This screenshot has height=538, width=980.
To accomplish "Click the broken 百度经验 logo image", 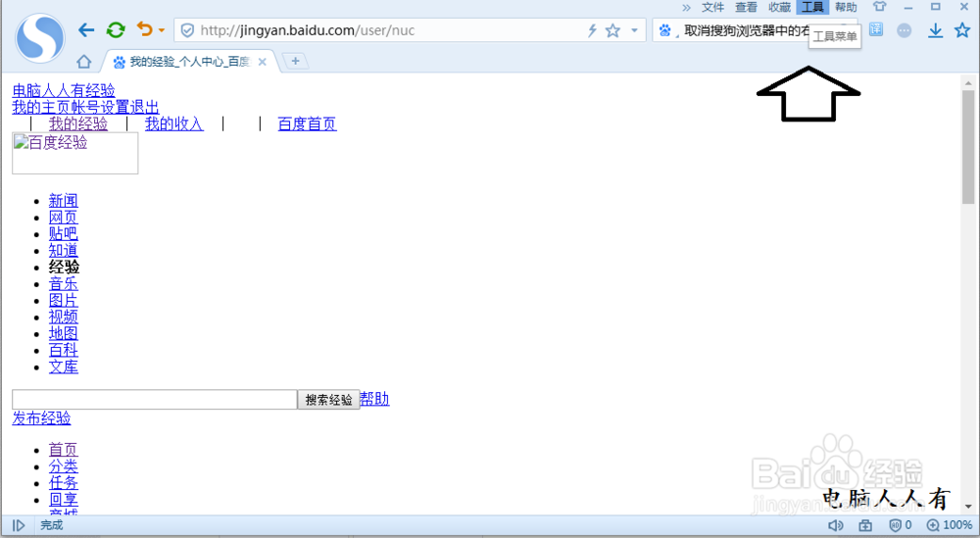I will [x=75, y=153].
